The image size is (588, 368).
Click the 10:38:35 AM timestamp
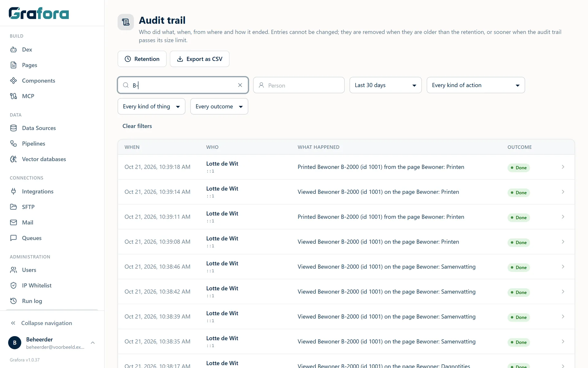(x=157, y=341)
